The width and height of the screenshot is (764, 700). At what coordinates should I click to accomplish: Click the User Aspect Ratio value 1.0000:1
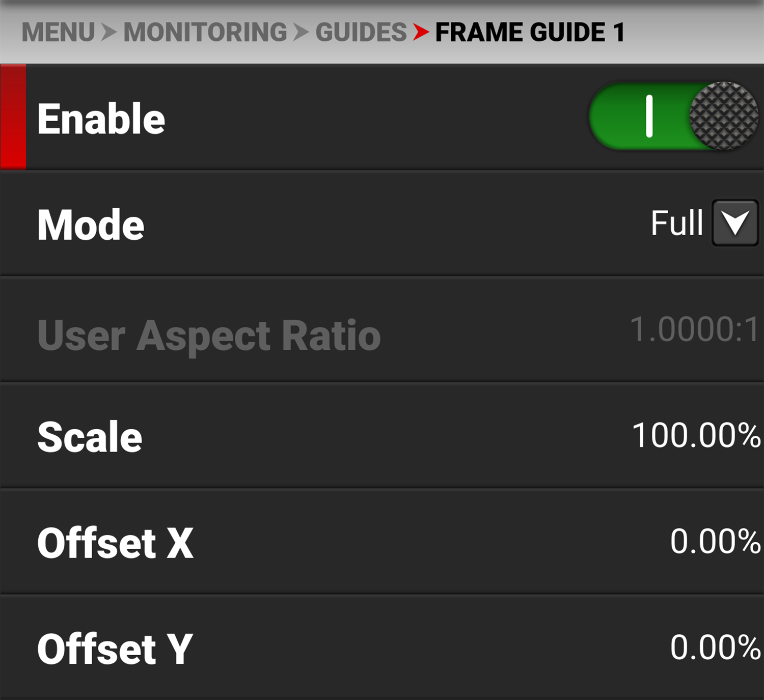coord(695,329)
